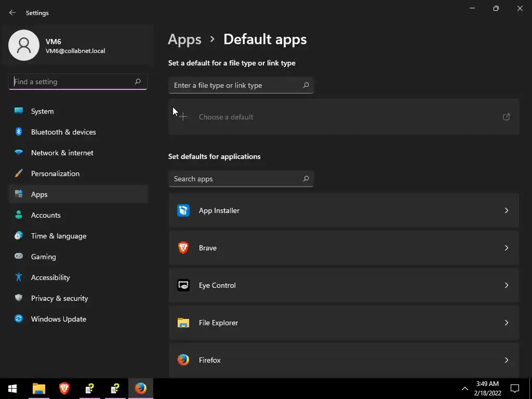Open Bluetooth & devices settings
Viewport: 532px width, 399px height.
(78, 132)
